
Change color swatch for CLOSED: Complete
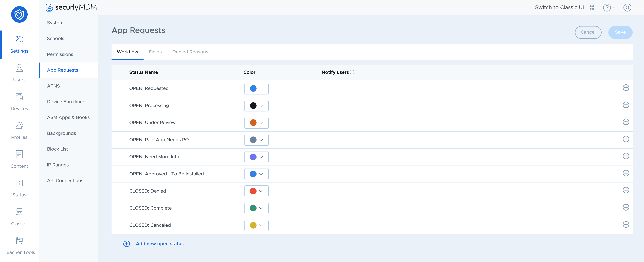coord(257,208)
